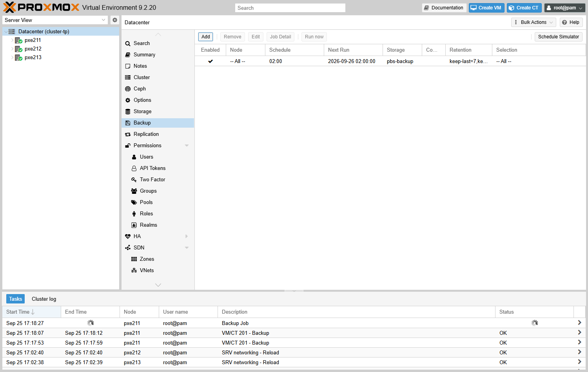
Task: Toggle the Enabled checkmark on the backup job
Action: click(x=211, y=61)
